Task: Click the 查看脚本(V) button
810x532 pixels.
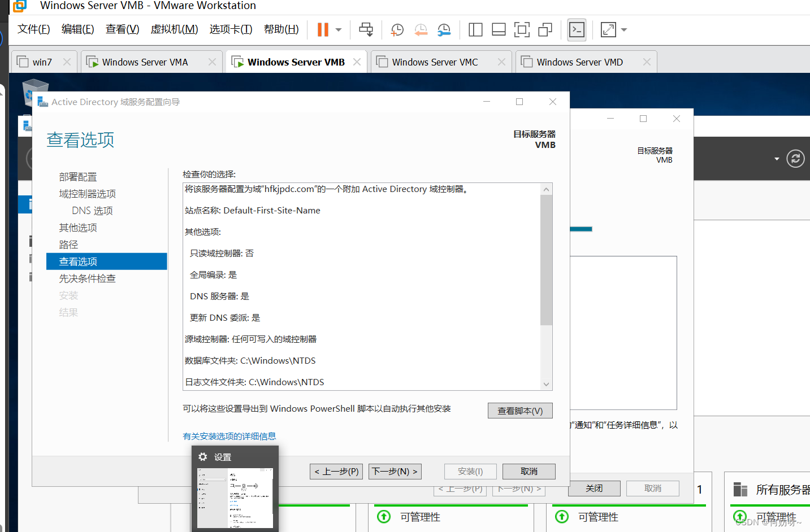Action: click(x=520, y=411)
